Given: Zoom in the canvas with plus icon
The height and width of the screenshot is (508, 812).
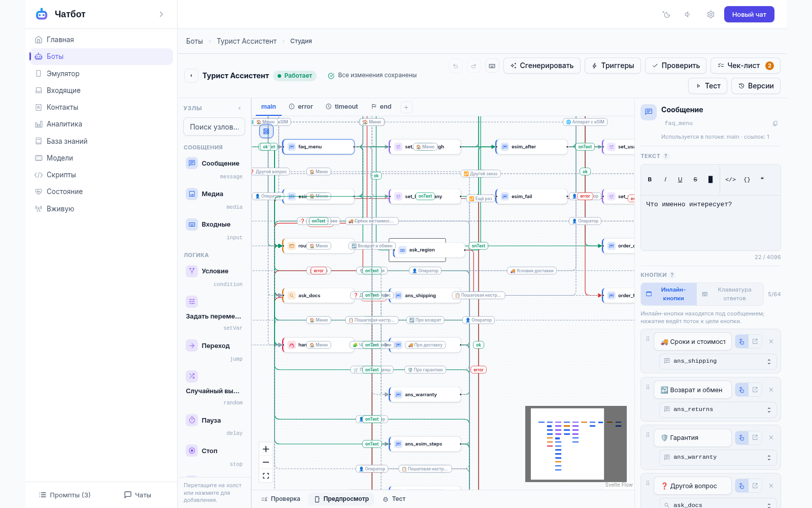Looking at the screenshot, I should click(x=266, y=449).
